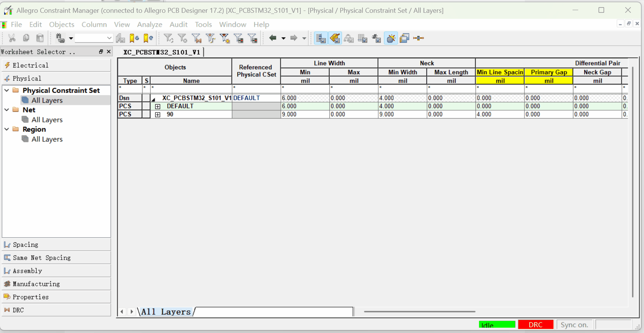Open the Audit menu
The image size is (644, 333).
pyautogui.click(x=178, y=24)
